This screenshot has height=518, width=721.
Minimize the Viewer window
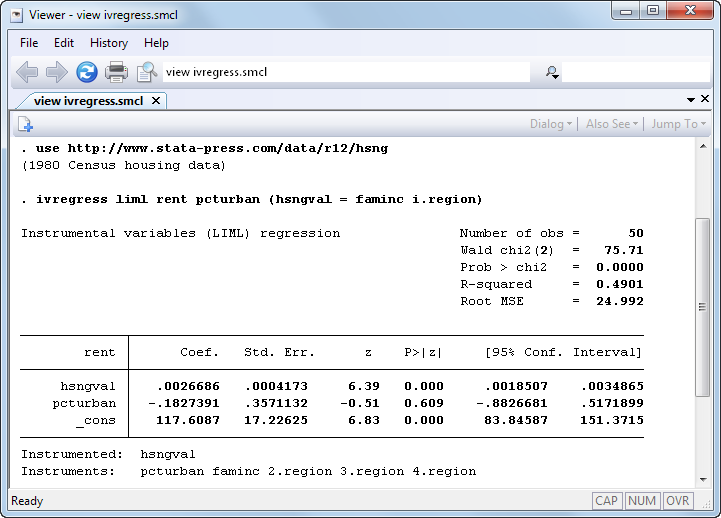pos(626,11)
